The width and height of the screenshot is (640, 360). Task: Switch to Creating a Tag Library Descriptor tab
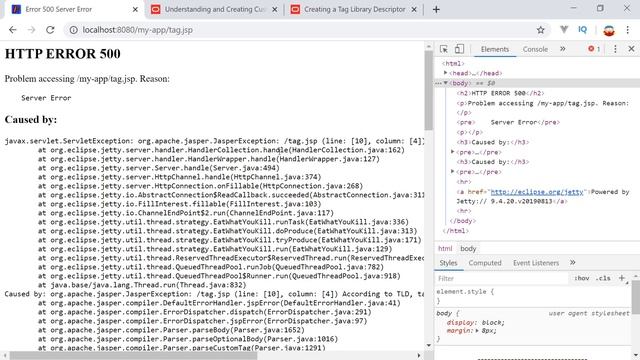[x=354, y=9]
